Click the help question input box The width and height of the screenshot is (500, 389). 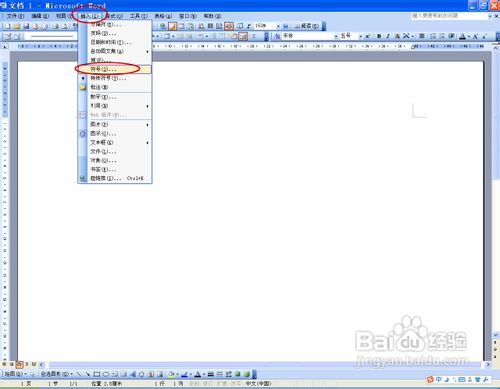pos(449,16)
